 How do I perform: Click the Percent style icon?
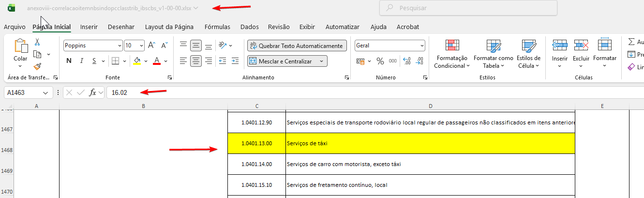pos(380,61)
